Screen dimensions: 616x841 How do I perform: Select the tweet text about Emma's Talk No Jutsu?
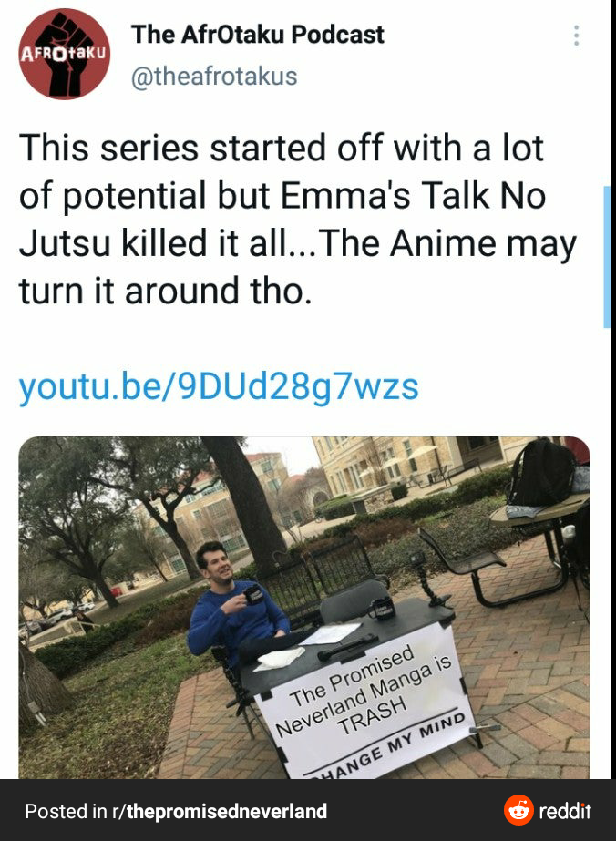(298, 219)
